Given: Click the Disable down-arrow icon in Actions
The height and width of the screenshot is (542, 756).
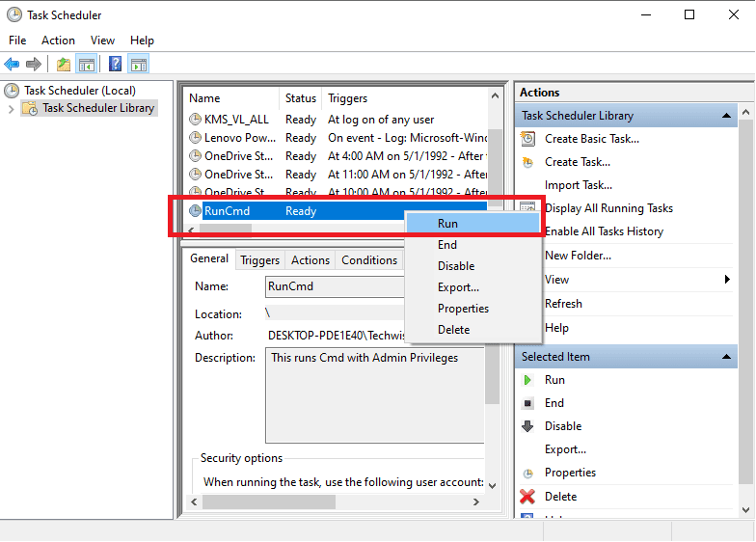Looking at the screenshot, I should click(527, 426).
